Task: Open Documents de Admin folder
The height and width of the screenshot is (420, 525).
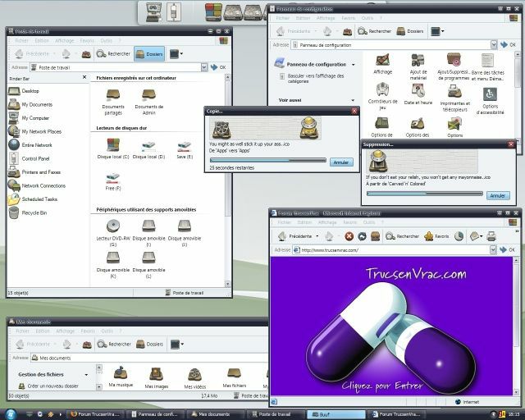Action: click(149, 103)
